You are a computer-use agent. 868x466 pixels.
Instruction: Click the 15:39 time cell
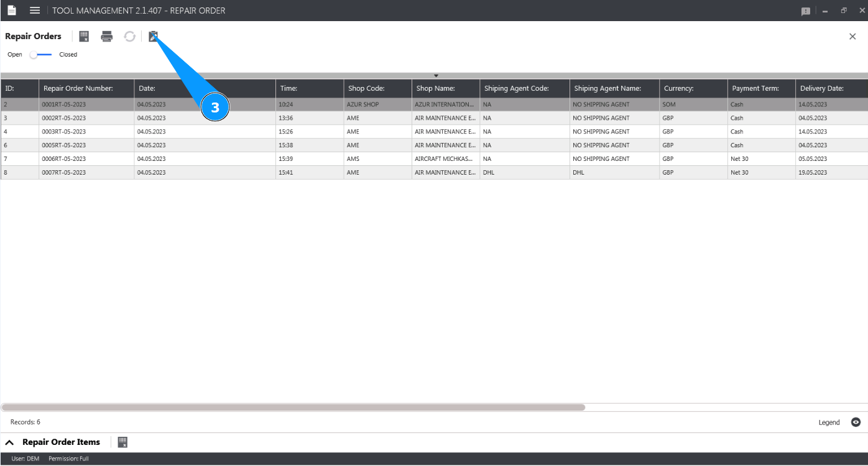(x=310, y=159)
